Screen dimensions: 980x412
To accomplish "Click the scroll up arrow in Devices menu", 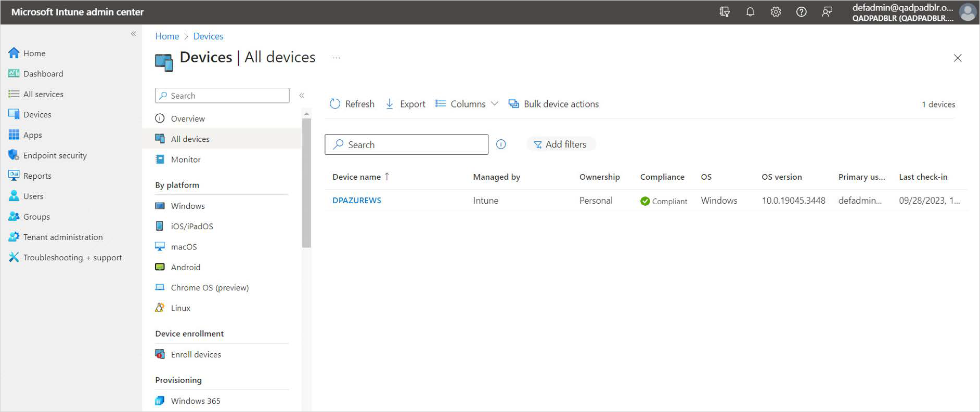I will [x=306, y=113].
